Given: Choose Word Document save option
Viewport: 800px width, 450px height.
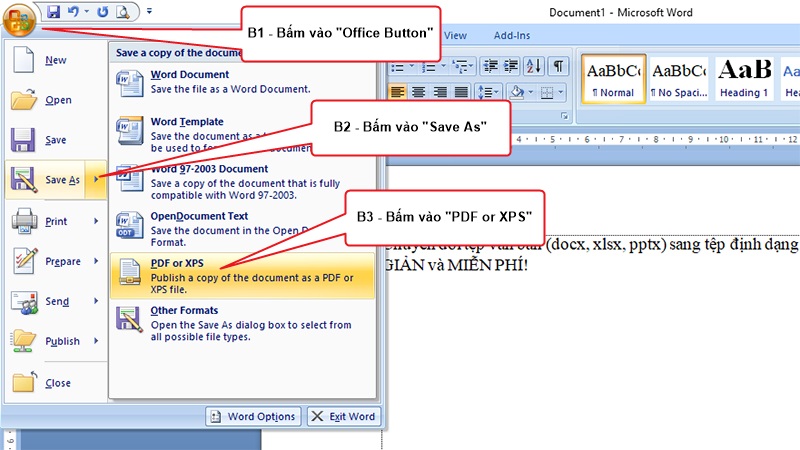Looking at the screenshot, I should [x=242, y=82].
